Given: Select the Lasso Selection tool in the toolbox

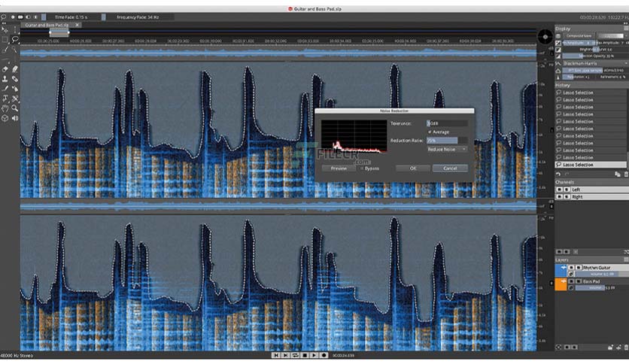Looking at the screenshot, I should (x=15, y=39).
